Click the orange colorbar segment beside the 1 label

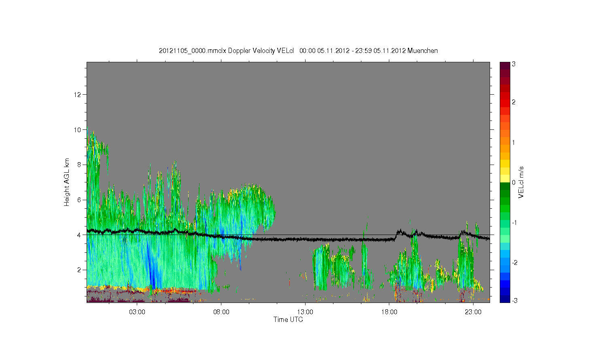tap(505, 142)
